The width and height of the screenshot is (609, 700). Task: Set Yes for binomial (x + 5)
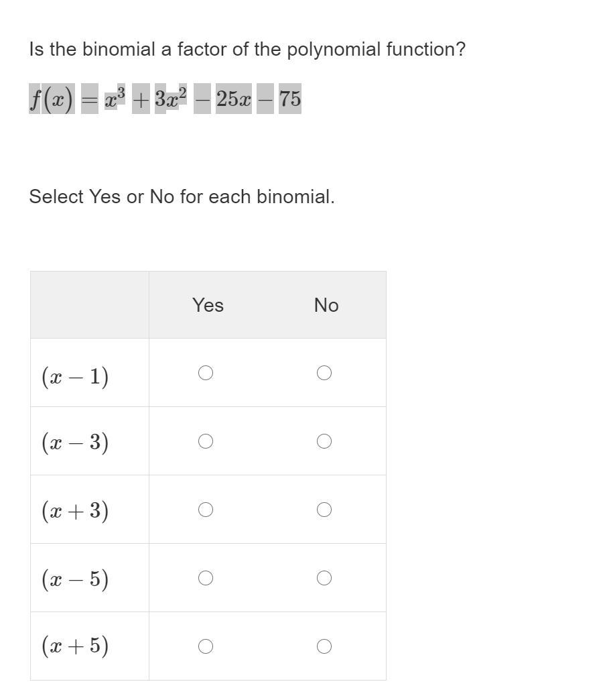[206, 646]
